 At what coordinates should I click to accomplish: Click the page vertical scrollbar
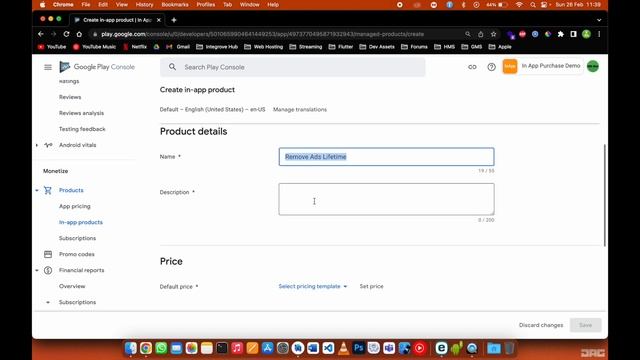pos(604,195)
